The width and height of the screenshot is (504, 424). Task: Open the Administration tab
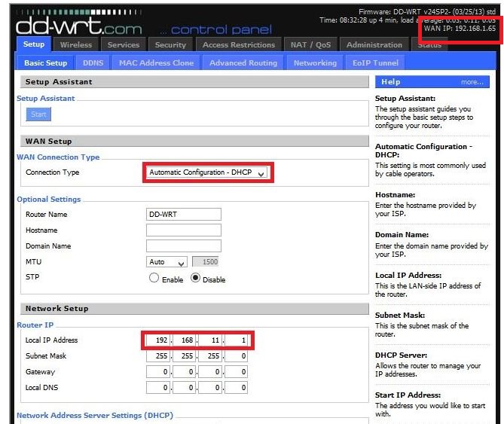(x=374, y=44)
